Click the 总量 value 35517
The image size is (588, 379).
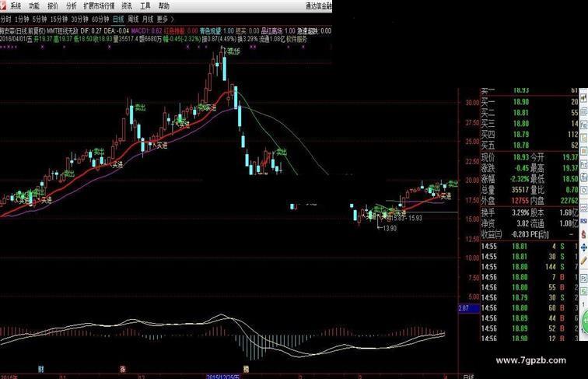[520, 190]
